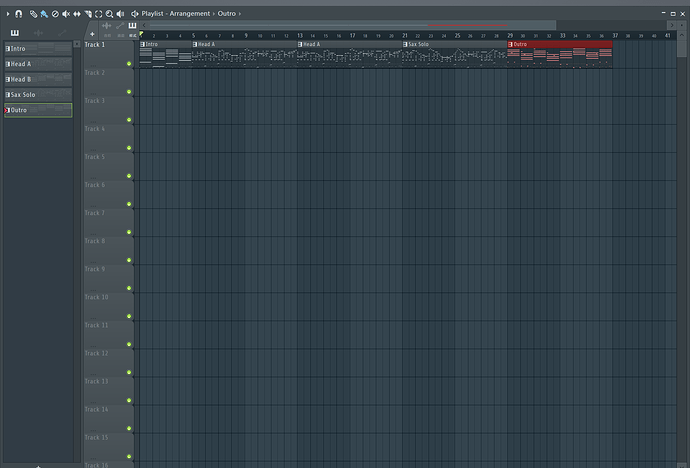Screen dimensions: 690x468
Task: Click bar 21 on the timeline ruler
Action: [x=405, y=36]
